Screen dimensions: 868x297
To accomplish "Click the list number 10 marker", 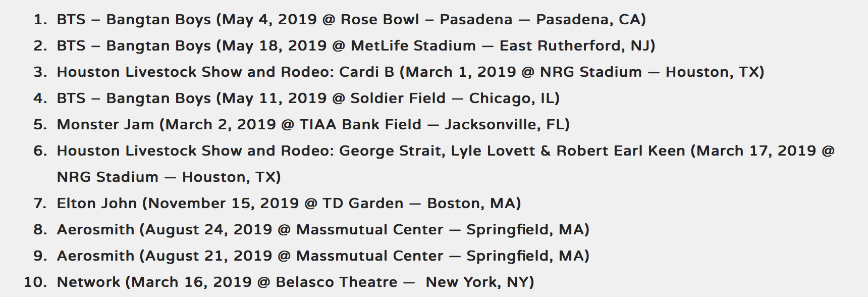I will [x=36, y=282].
